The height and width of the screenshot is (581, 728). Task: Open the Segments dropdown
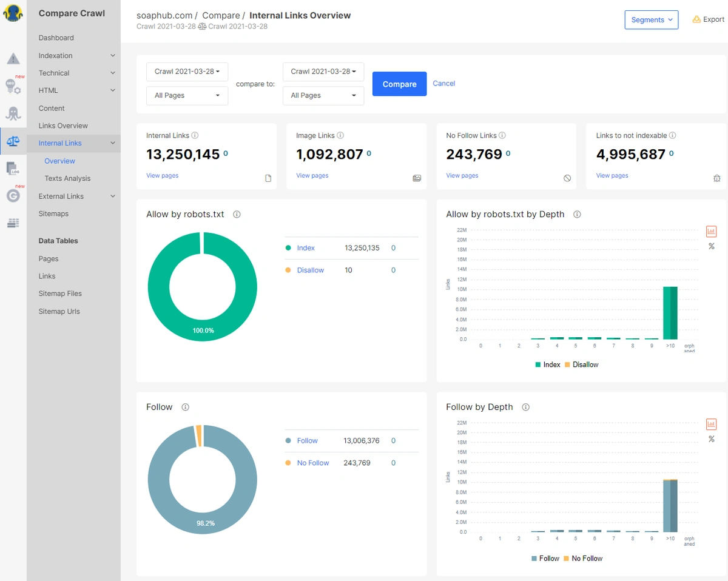[651, 19]
